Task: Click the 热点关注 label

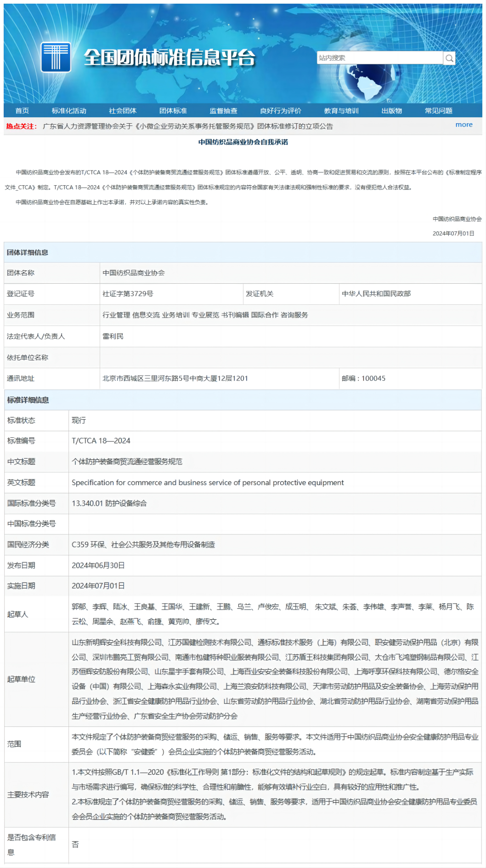Action: [21, 126]
